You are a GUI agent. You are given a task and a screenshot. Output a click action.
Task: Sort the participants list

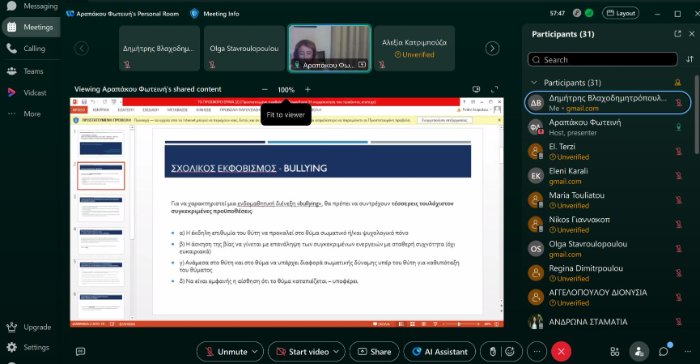coord(690,59)
